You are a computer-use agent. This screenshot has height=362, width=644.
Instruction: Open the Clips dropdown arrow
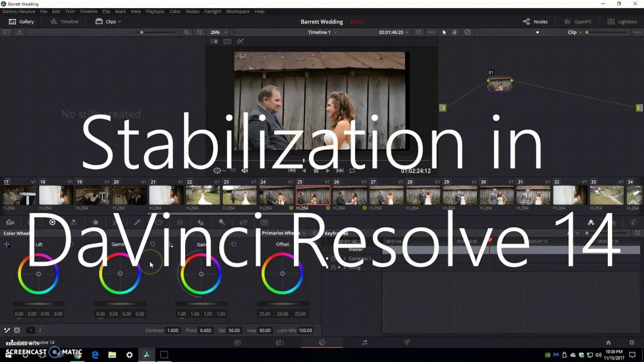pyautogui.click(x=119, y=22)
